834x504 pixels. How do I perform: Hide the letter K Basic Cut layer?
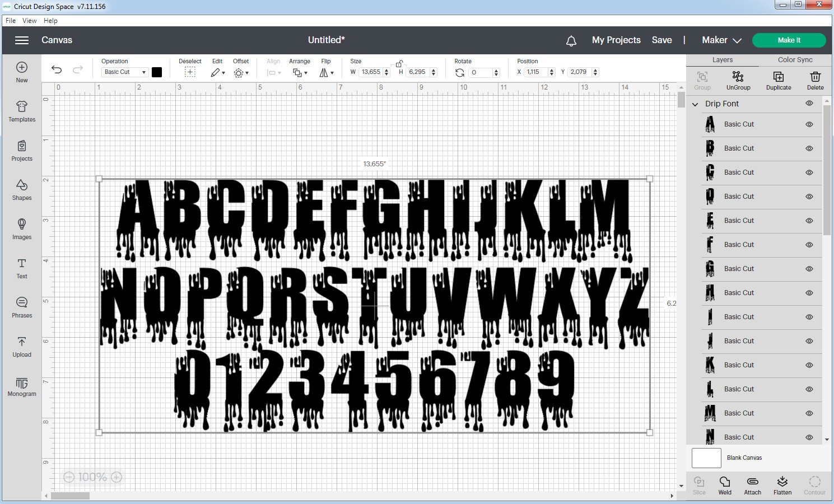pyautogui.click(x=809, y=365)
